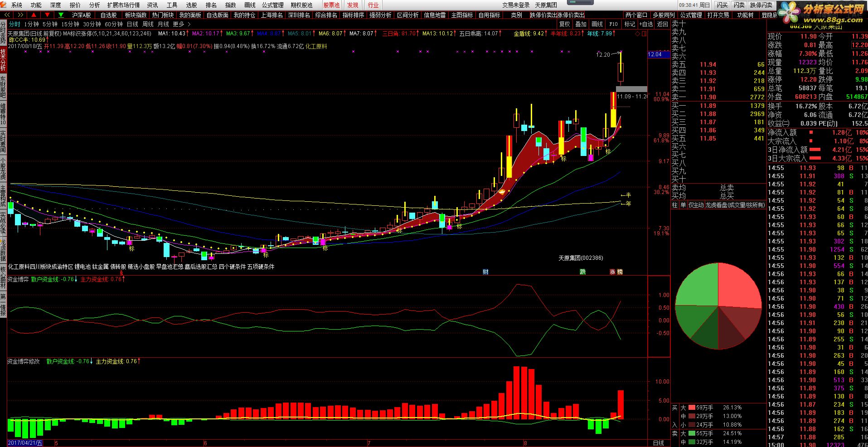Select the 60分钟 period
This screenshot has width=868, height=447.
point(114,24)
